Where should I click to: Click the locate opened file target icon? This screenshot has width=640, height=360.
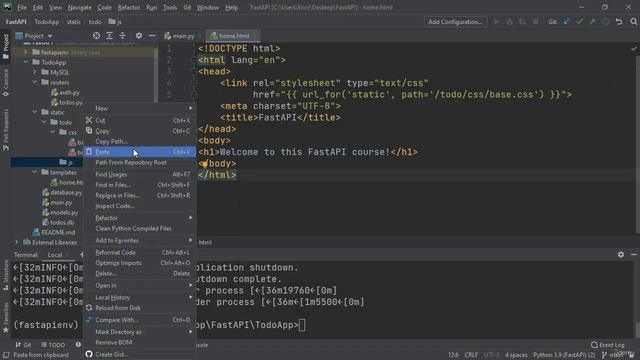[x=96, y=36]
